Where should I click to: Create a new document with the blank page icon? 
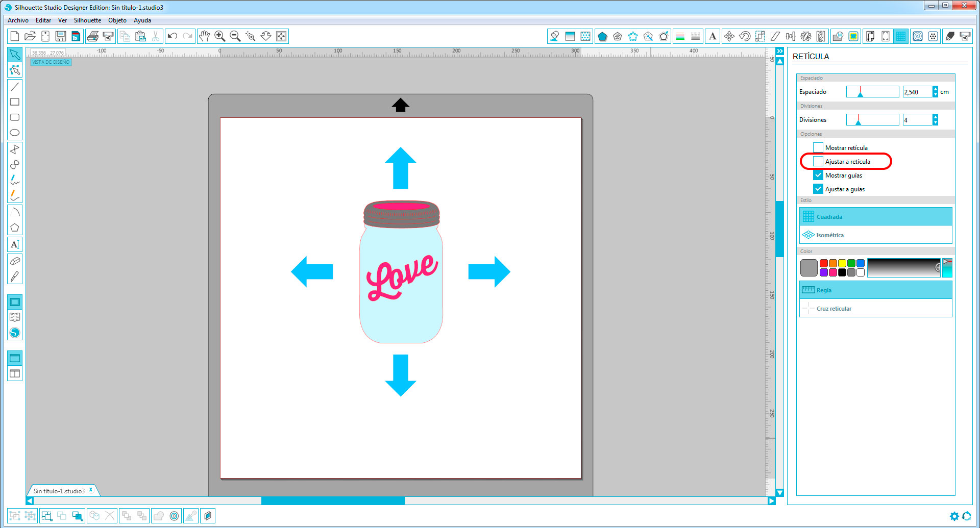click(x=15, y=36)
